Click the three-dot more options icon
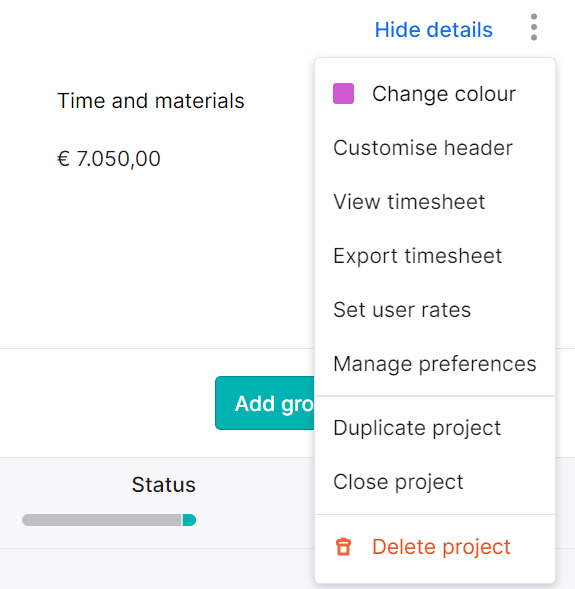 point(534,27)
